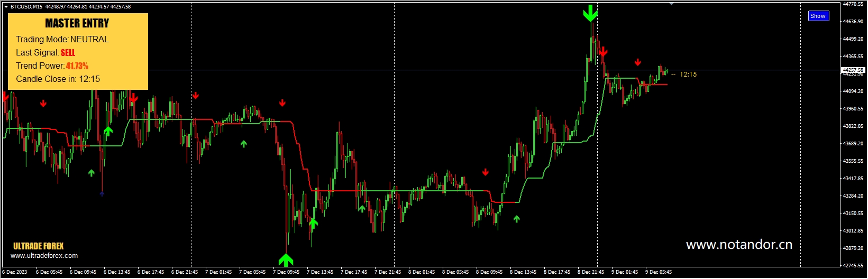
Task: Select the gray chart shift triangle marker
Action: coord(671,4)
